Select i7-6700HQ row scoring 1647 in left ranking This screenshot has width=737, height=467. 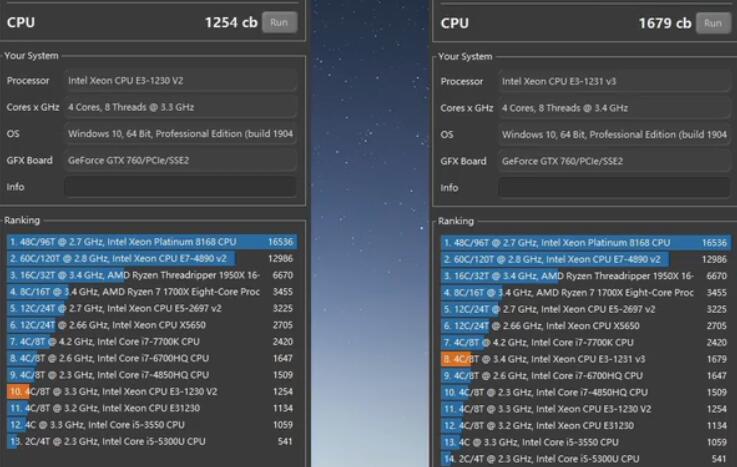151,358
